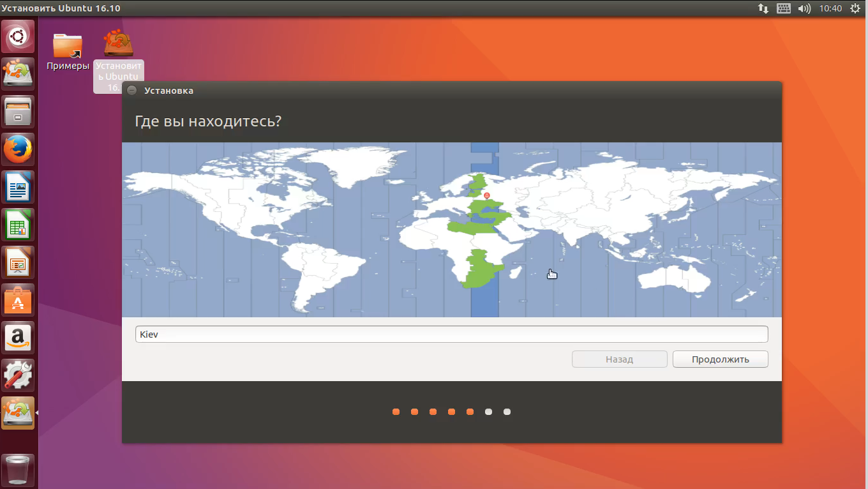Click the Назад button
868x489 pixels.
[x=619, y=359]
